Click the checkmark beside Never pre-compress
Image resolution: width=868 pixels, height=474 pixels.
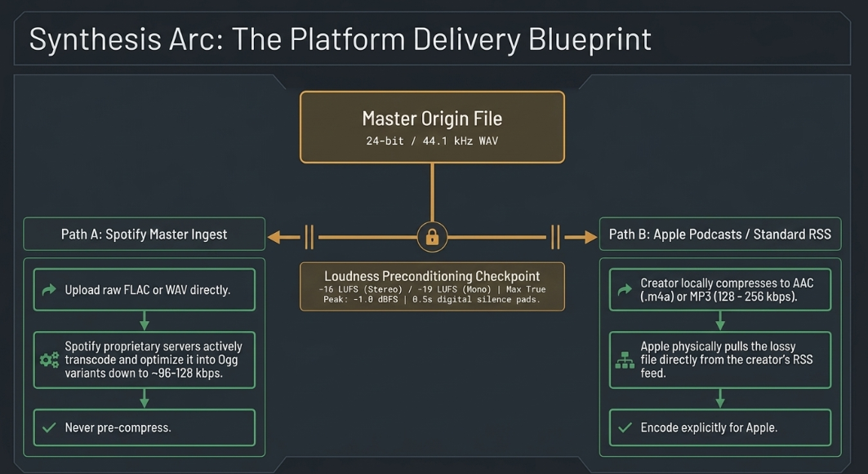click(49, 427)
